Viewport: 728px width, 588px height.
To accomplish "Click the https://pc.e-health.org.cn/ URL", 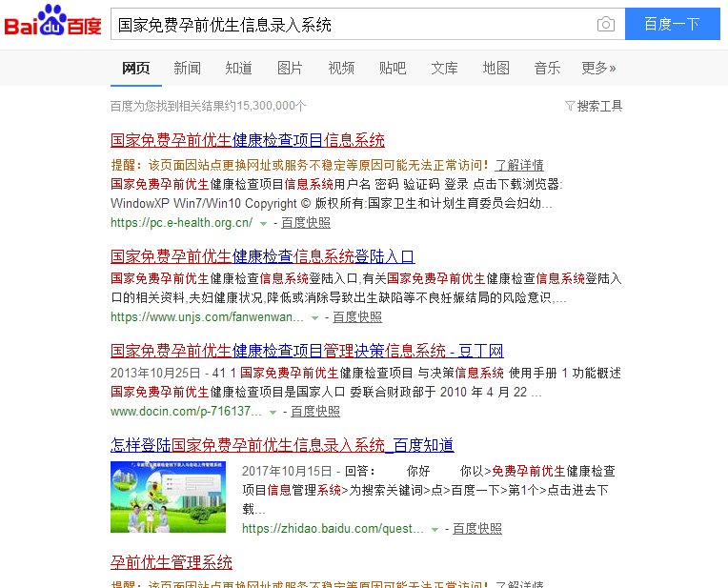I will pos(182,223).
